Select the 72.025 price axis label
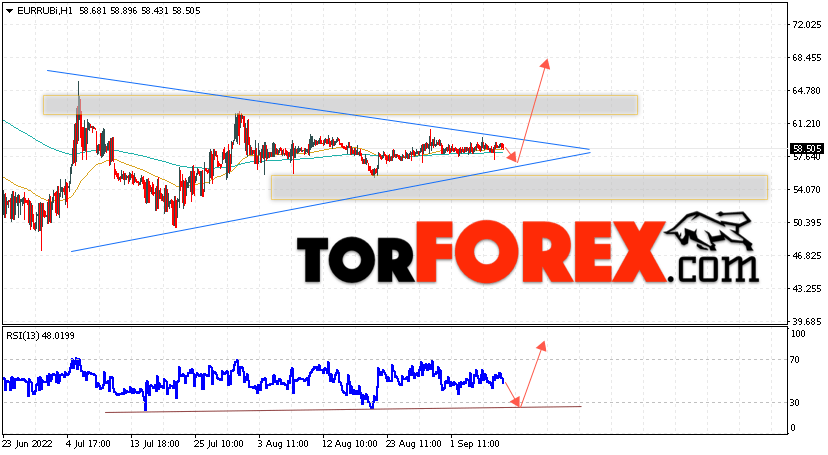Viewport: 828px width, 455px height. click(x=807, y=25)
